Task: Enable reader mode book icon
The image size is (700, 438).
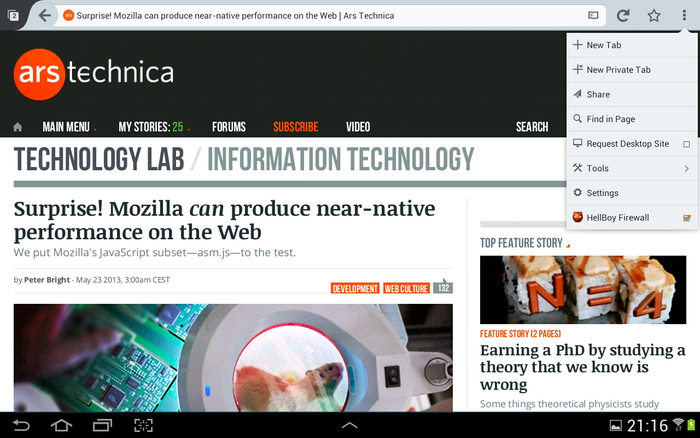Action: pos(593,16)
